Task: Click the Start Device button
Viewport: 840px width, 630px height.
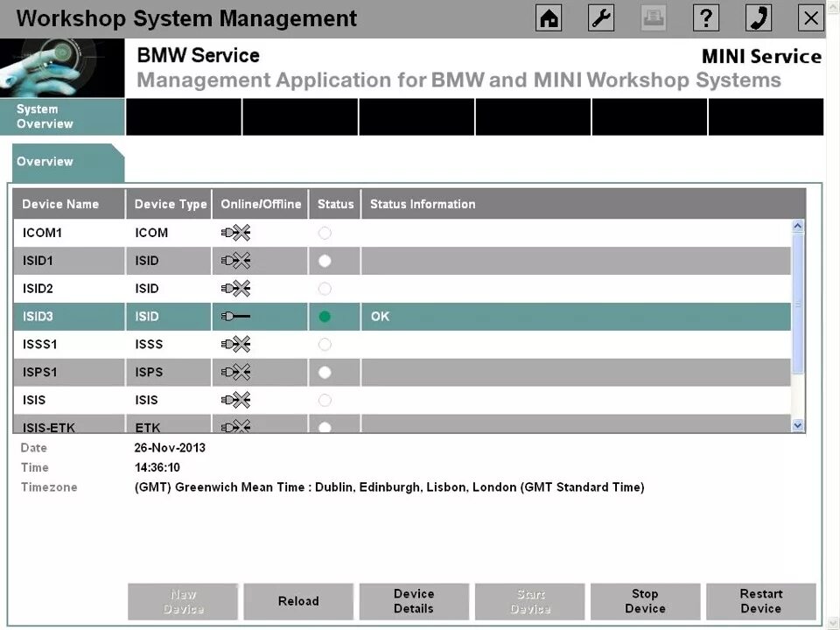Action: pos(530,602)
